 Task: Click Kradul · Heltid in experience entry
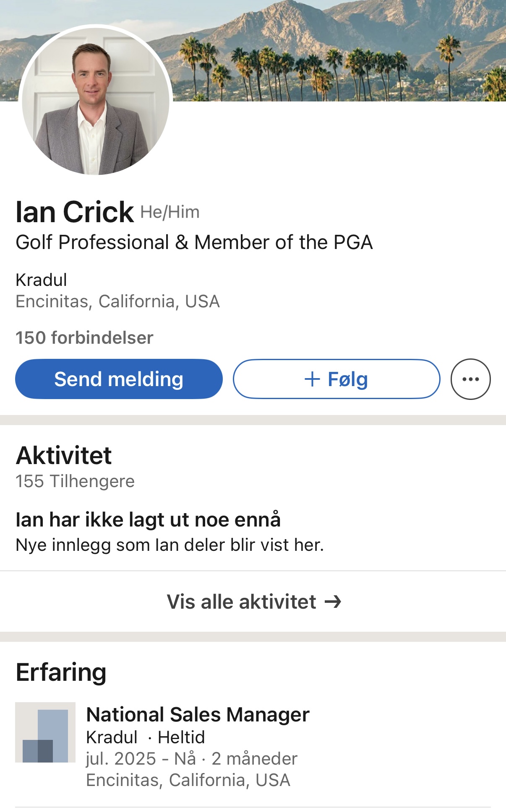click(145, 737)
